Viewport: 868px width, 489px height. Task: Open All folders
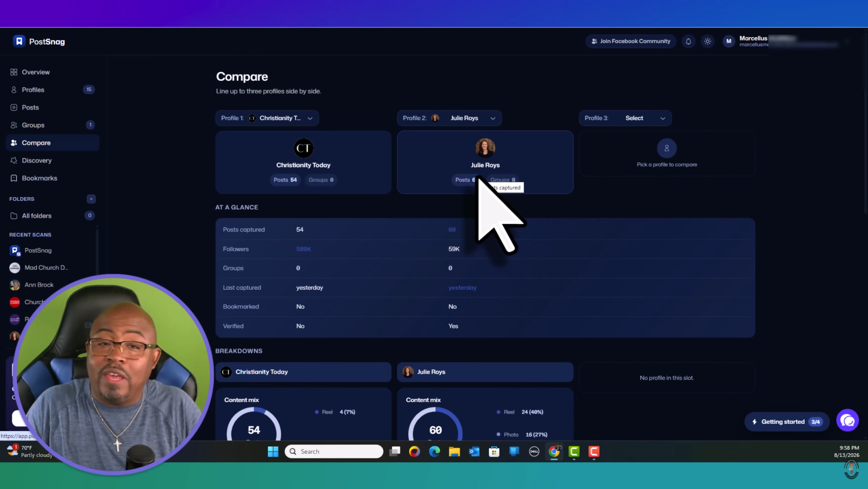52,216
